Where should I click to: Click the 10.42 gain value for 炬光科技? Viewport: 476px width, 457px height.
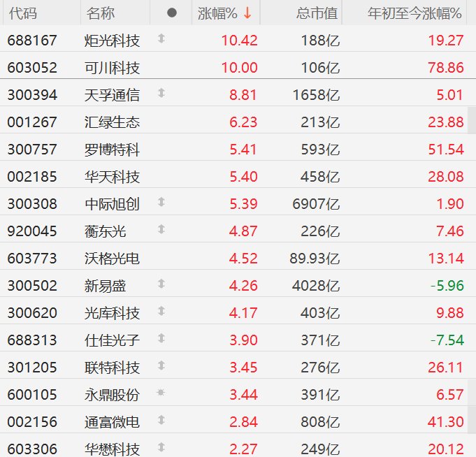tap(239, 41)
